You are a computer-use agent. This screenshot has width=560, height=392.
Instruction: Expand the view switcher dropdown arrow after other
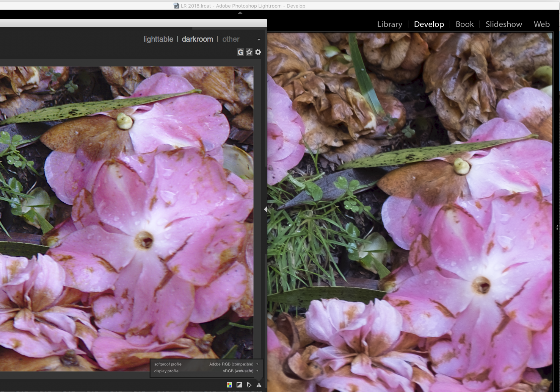coord(259,39)
